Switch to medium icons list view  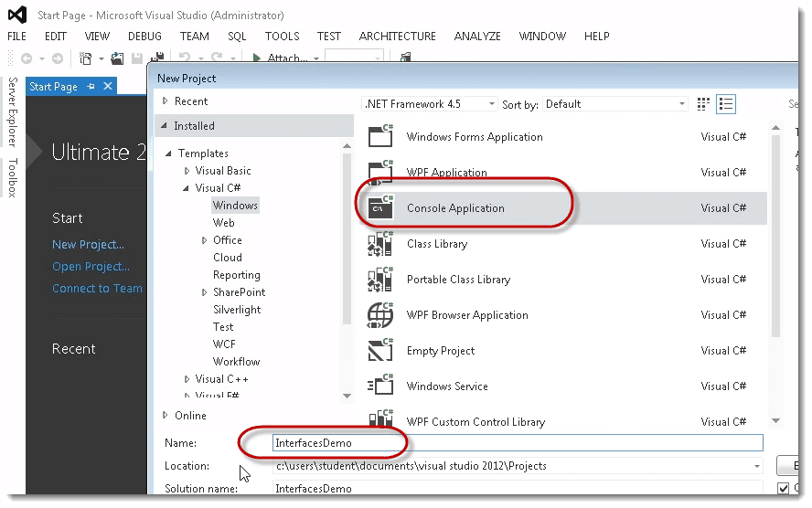[x=725, y=104]
